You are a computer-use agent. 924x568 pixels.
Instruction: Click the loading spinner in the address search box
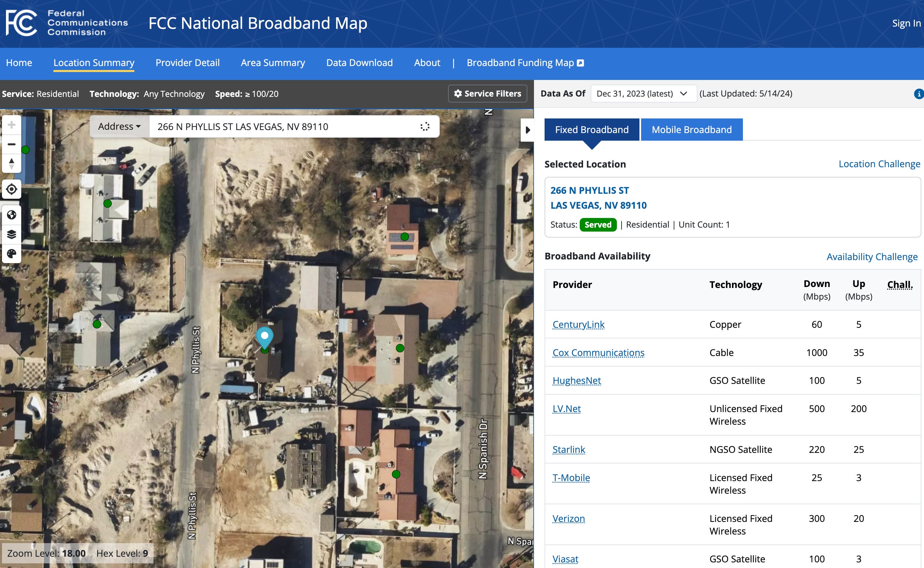click(425, 127)
